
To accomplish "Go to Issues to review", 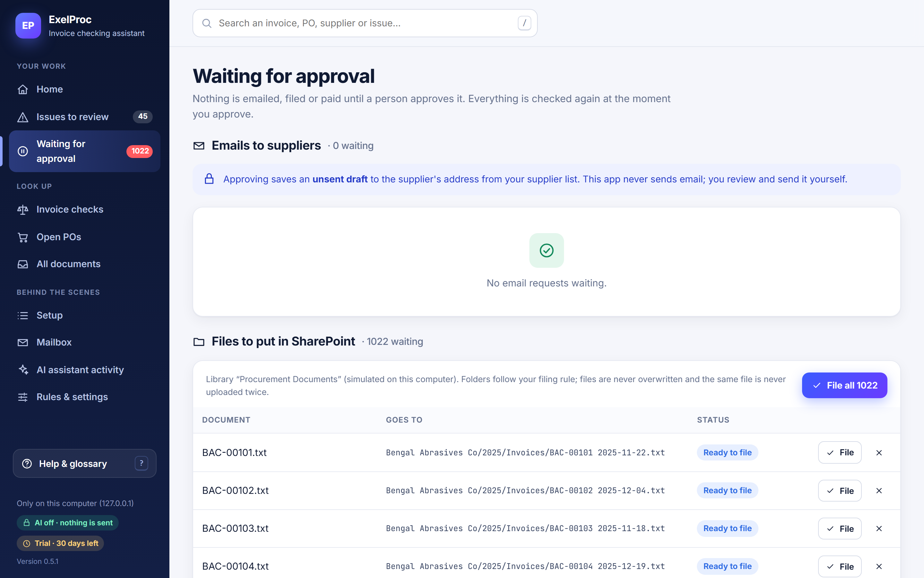I will tap(84, 117).
